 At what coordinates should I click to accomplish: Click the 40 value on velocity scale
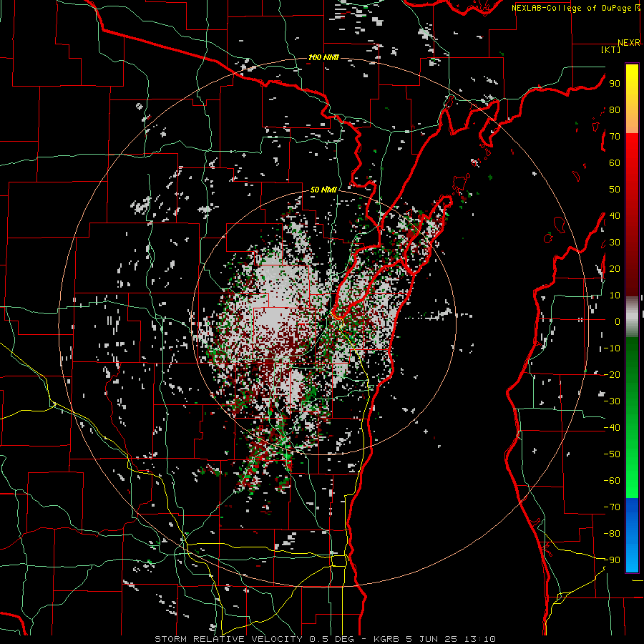[x=615, y=215]
